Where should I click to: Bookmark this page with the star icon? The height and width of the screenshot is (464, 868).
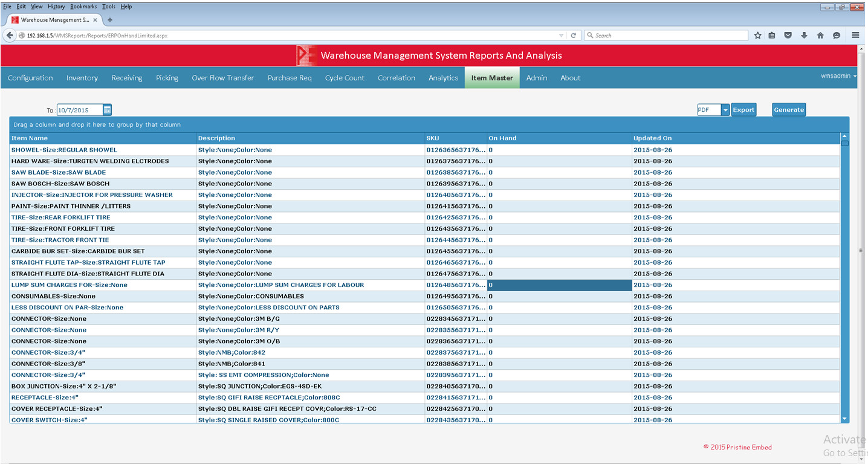(x=757, y=36)
